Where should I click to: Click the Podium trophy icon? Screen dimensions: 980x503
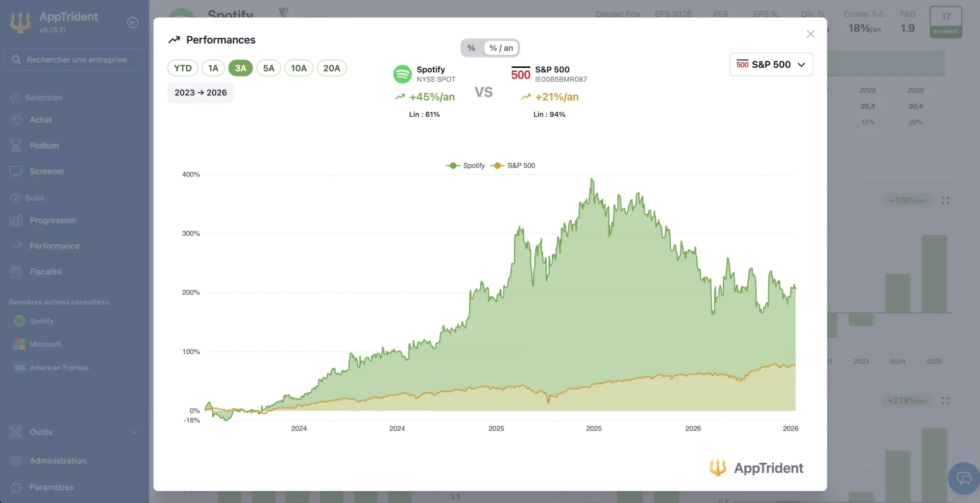pos(16,146)
